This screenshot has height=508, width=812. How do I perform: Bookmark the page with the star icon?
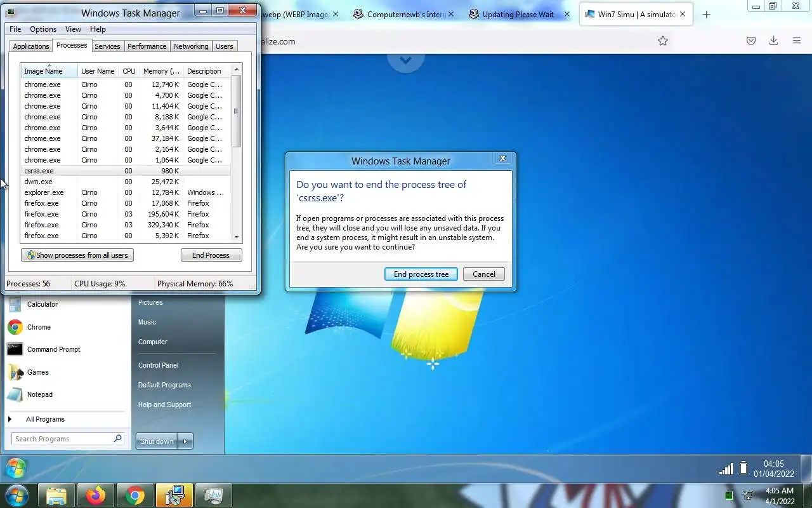click(663, 41)
